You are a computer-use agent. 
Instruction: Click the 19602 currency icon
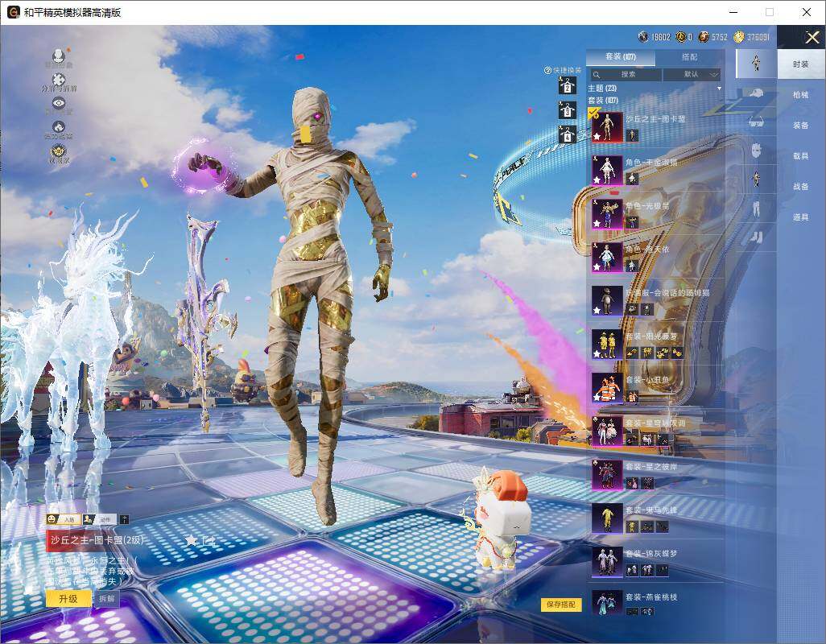tap(643, 37)
